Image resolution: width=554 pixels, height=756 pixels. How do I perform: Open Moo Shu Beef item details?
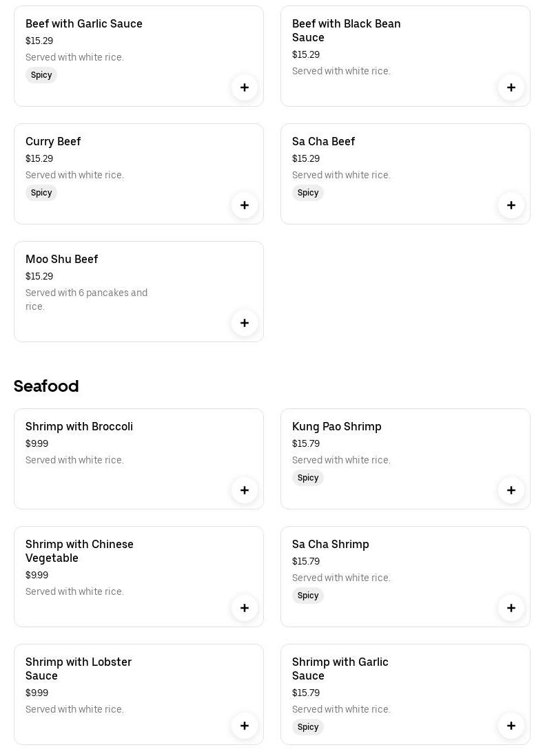coord(62,259)
